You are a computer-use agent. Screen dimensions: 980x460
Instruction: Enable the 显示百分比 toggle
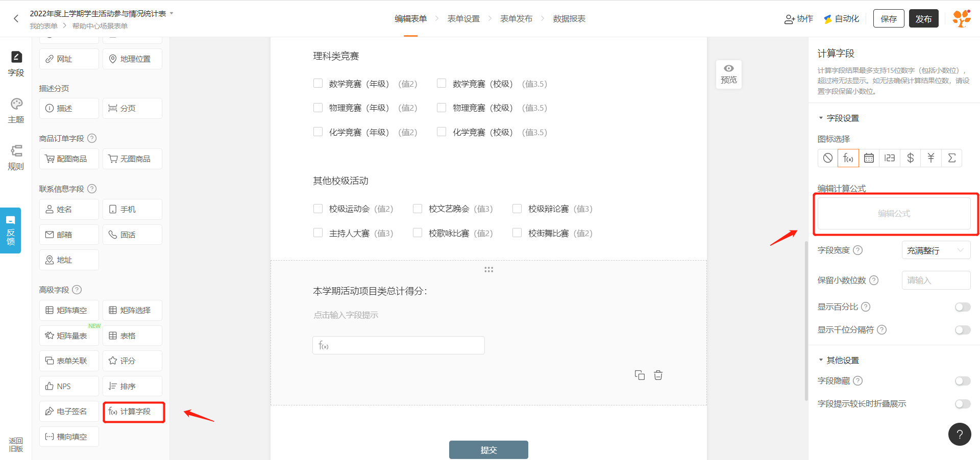click(962, 307)
